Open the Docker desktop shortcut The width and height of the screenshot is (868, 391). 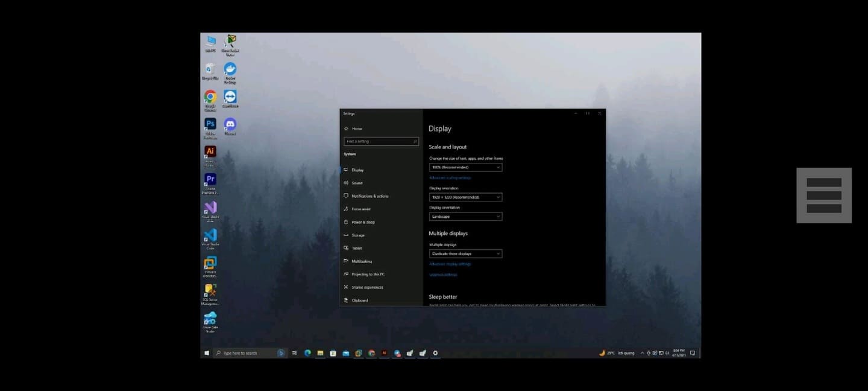tap(230, 72)
